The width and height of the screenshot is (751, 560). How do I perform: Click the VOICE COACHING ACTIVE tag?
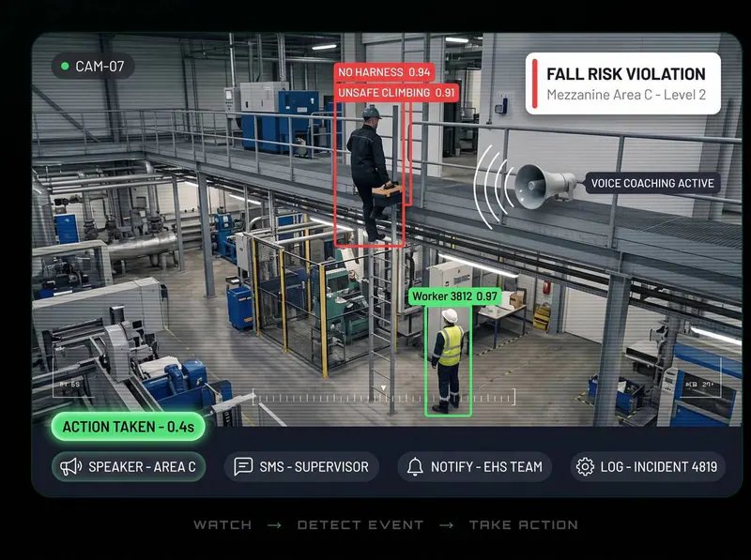coord(652,183)
